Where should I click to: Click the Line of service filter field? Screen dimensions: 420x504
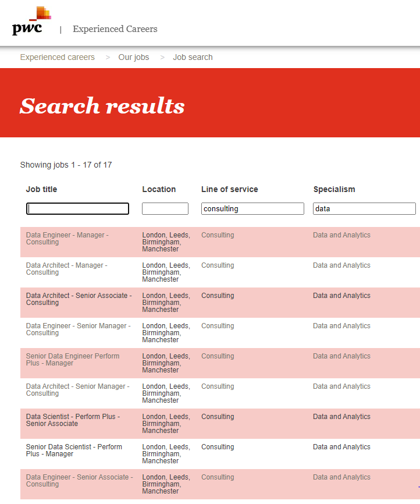pos(252,208)
